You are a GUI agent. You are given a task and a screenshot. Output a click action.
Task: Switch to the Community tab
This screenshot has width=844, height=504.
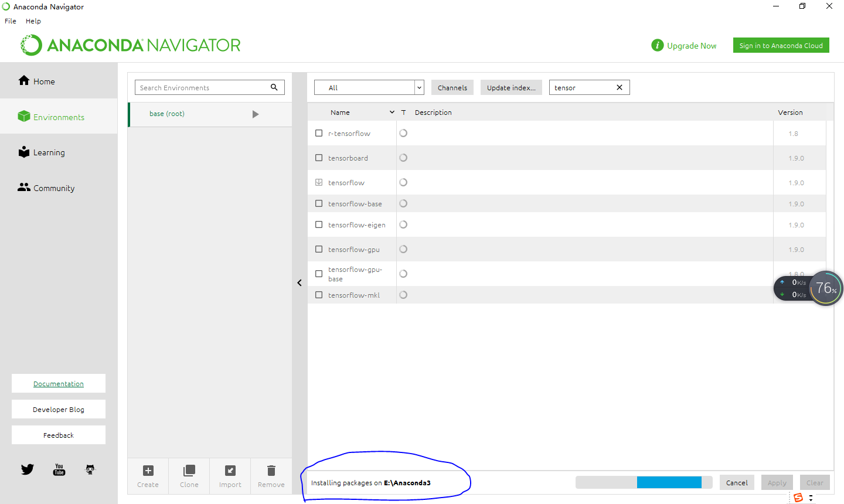click(59, 188)
